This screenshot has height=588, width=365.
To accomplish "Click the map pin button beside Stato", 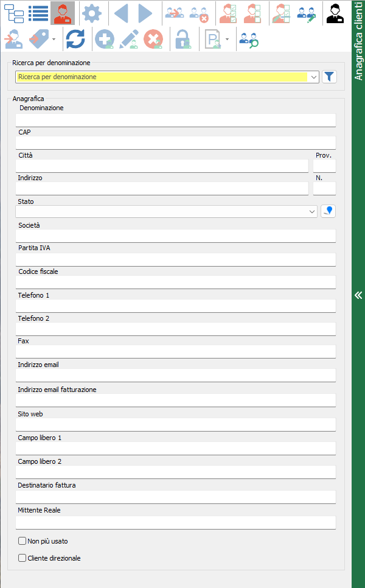I will pyautogui.click(x=328, y=211).
